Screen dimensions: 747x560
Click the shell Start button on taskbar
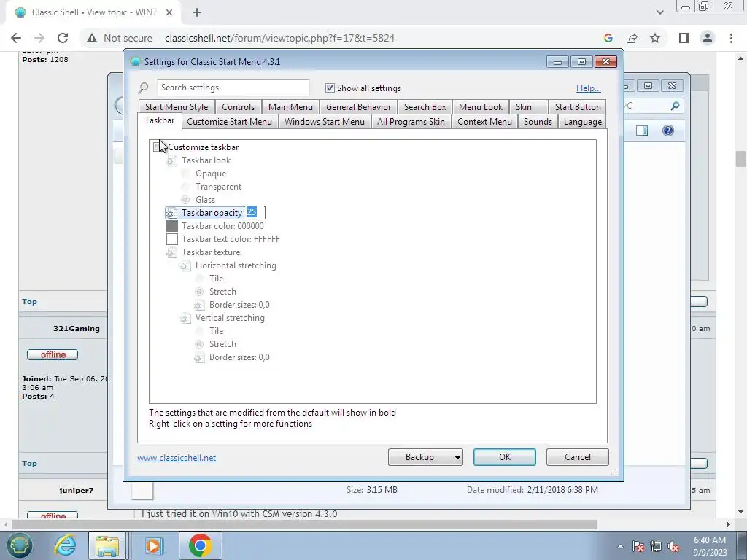click(19, 545)
